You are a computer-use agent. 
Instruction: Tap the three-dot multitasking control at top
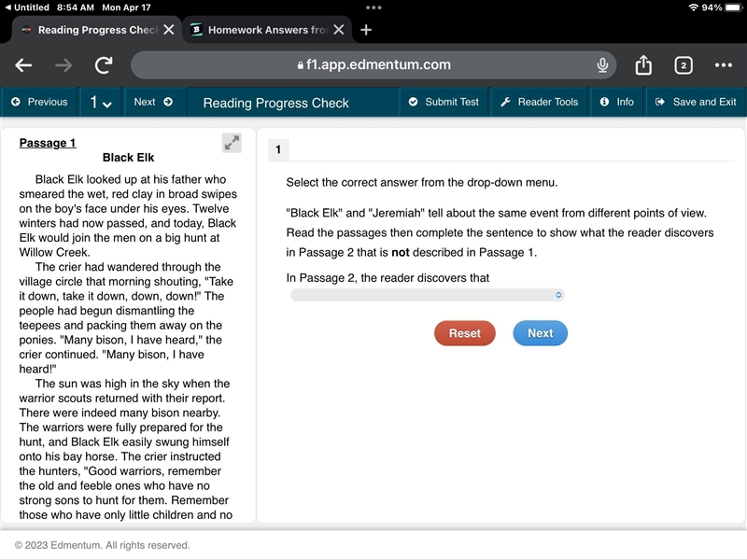click(373, 7)
